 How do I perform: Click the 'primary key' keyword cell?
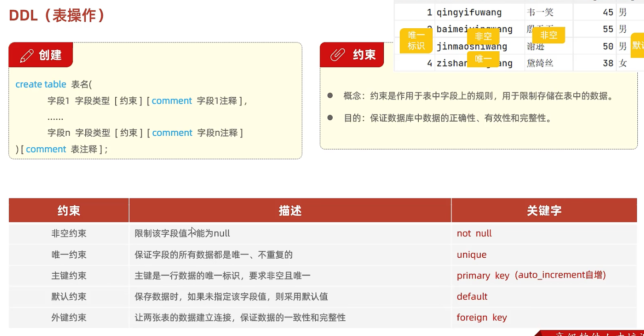coord(544,276)
